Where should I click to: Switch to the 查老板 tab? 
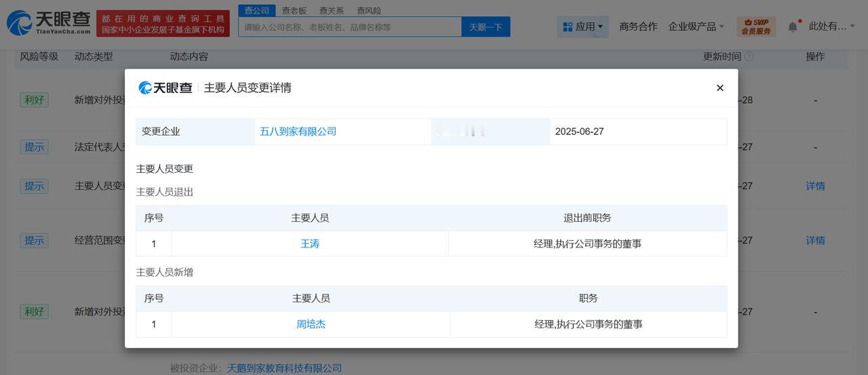pyautogui.click(x=294, y=10)
